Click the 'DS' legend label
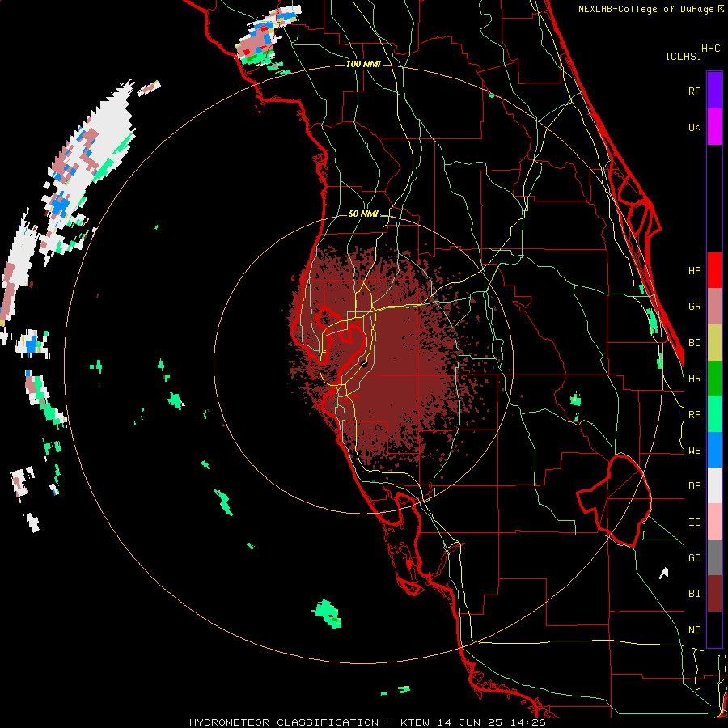The height and width of the screenshot is (728, 728). coord(694,486)
